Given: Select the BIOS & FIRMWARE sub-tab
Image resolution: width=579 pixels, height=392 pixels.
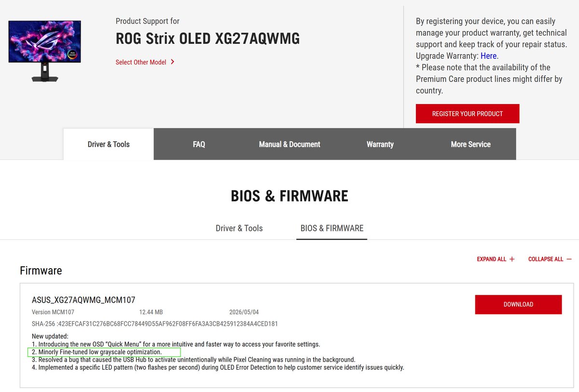Looking at the screenshot, I should 332,228.
